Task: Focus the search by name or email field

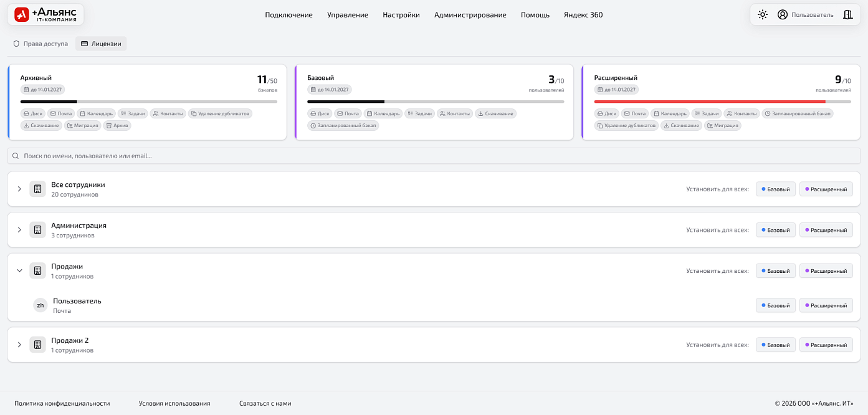Action: coord(434,156)
